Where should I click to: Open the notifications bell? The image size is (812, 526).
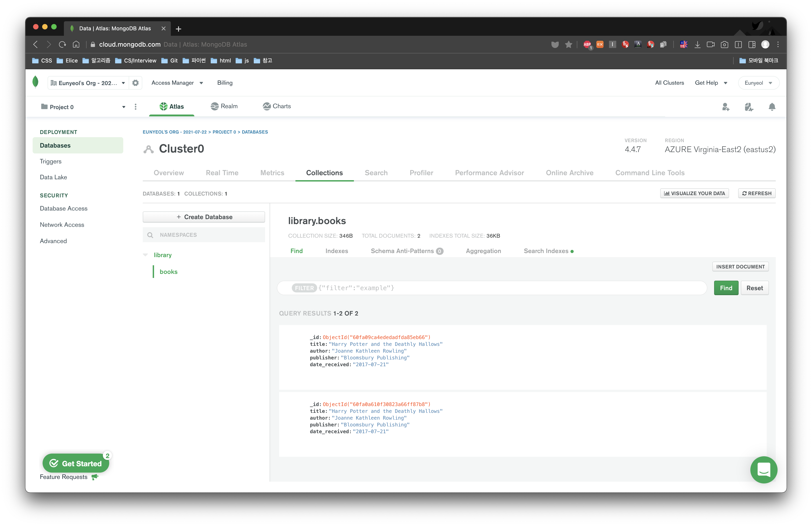(772, 107)
